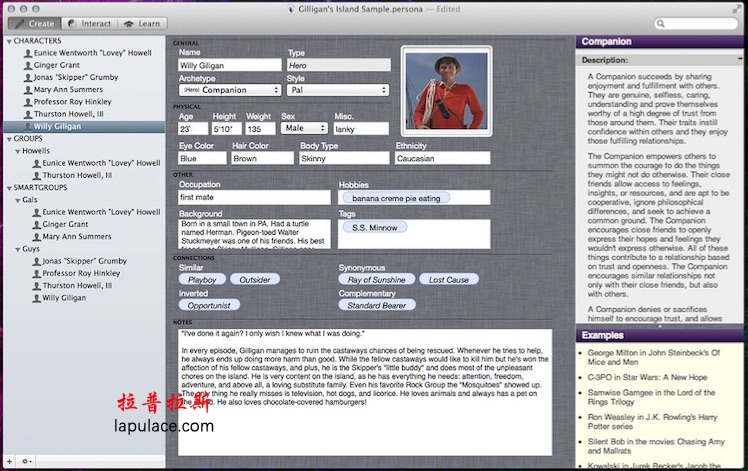Click the Background text area
Viewport: 748px width, 471px height.
pyautogui.click(x=254, y=234)
